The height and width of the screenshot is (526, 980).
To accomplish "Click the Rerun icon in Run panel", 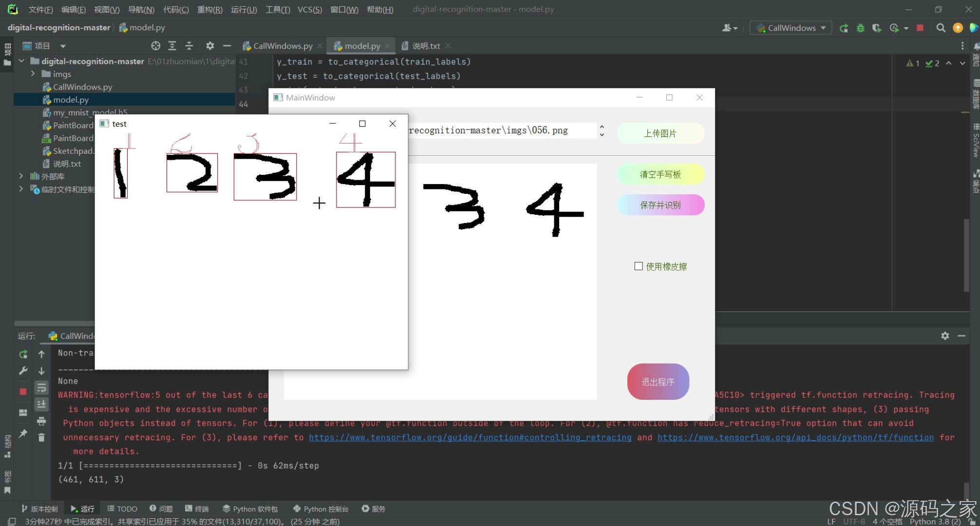I will click(23, 354).
